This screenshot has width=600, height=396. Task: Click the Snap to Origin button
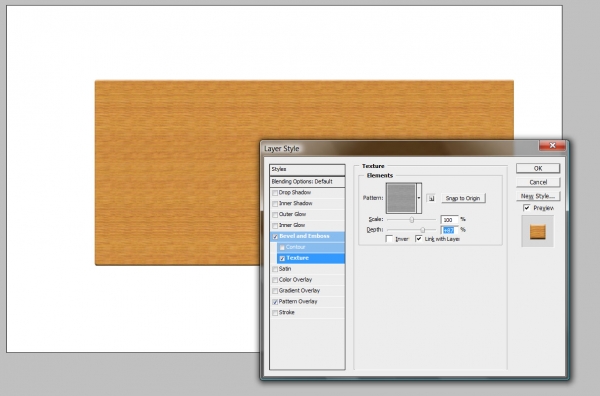(x=463, y=198)
